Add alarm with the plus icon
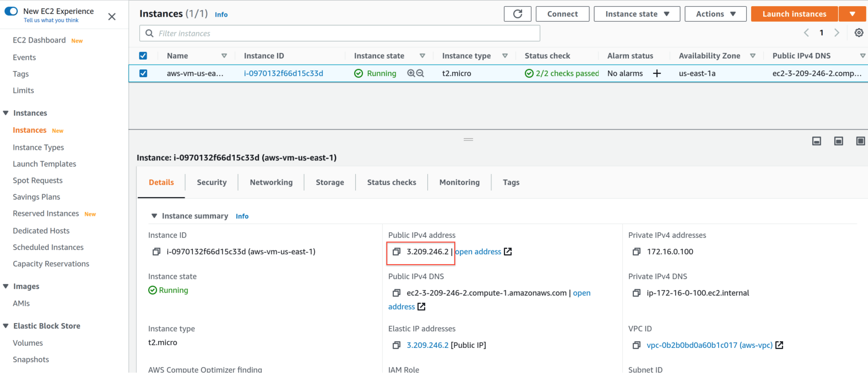The image size is (868, 378). point(657,73)
